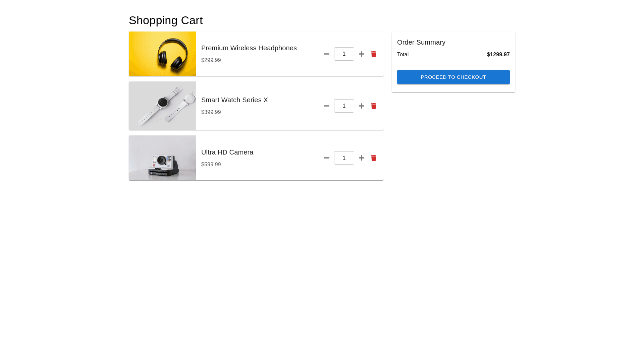Focus the camera quantity input field

pos(344,158)
